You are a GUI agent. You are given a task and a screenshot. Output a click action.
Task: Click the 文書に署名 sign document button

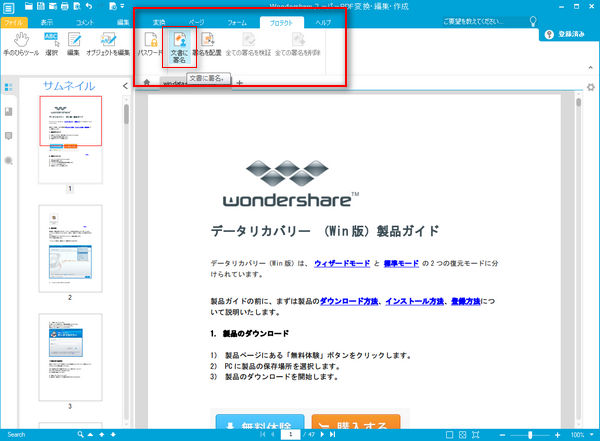click(x=179, y=47)
